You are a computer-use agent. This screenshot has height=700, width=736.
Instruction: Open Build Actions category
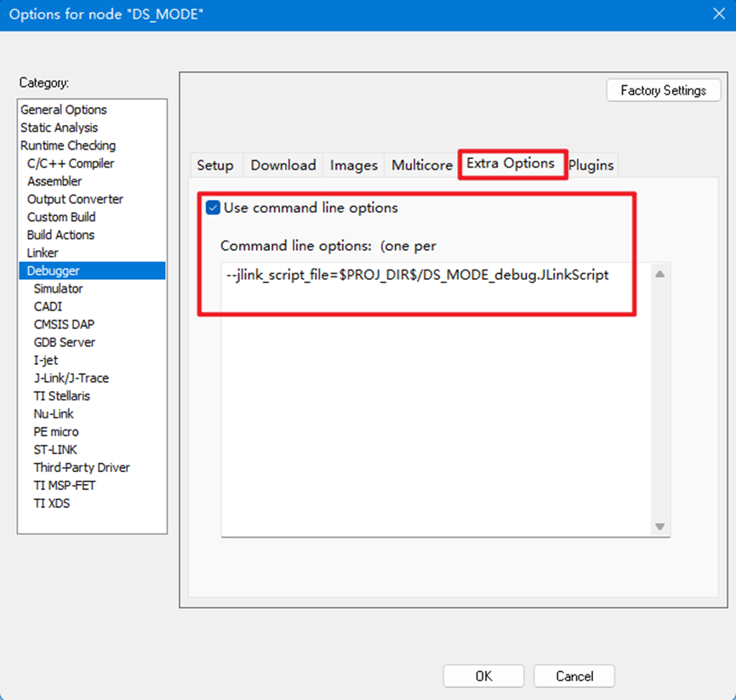pos(60,235)
